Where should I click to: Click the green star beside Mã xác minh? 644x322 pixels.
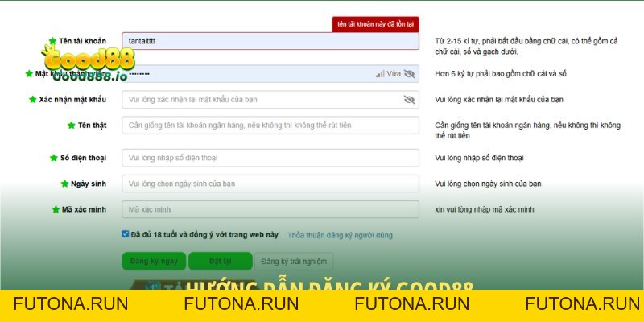click(56, 209)
